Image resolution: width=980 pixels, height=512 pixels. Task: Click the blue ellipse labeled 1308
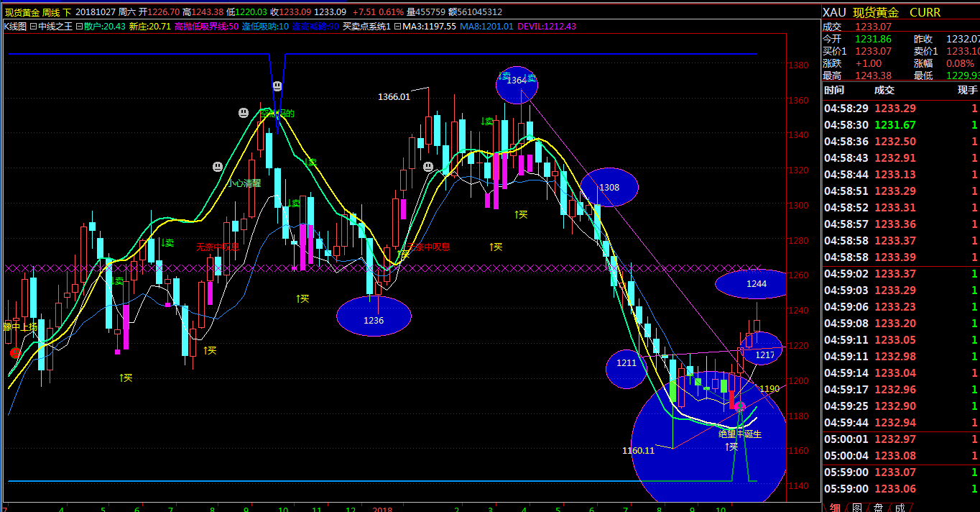click(x=609, y=187)
